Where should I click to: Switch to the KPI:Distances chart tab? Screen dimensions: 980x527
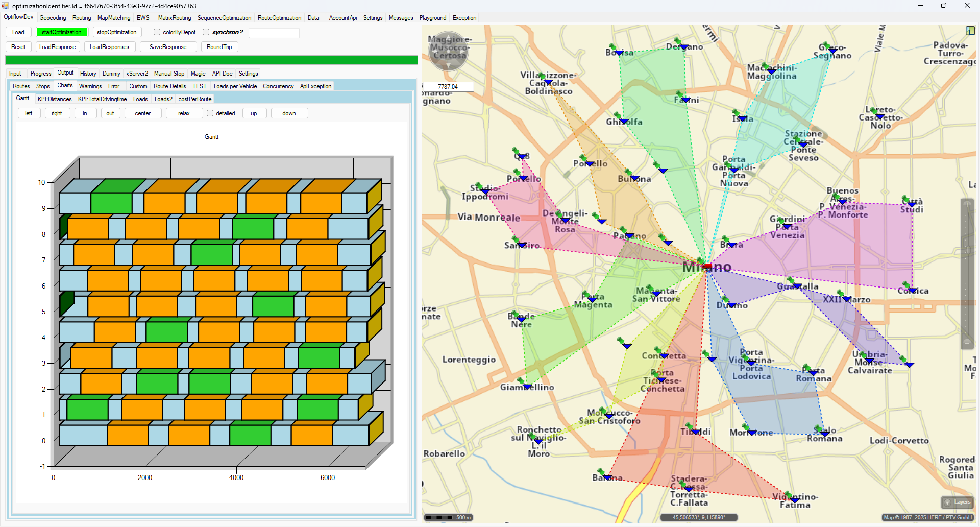point(55,99)
